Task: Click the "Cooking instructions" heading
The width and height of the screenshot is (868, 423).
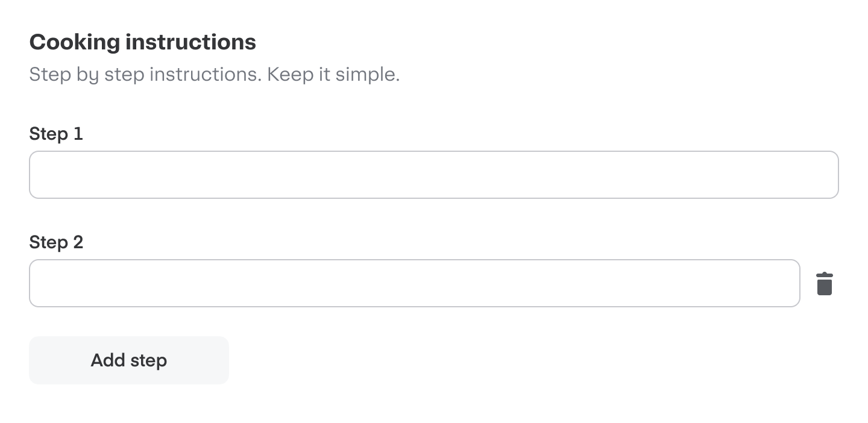Action: (x=143, y=42)
